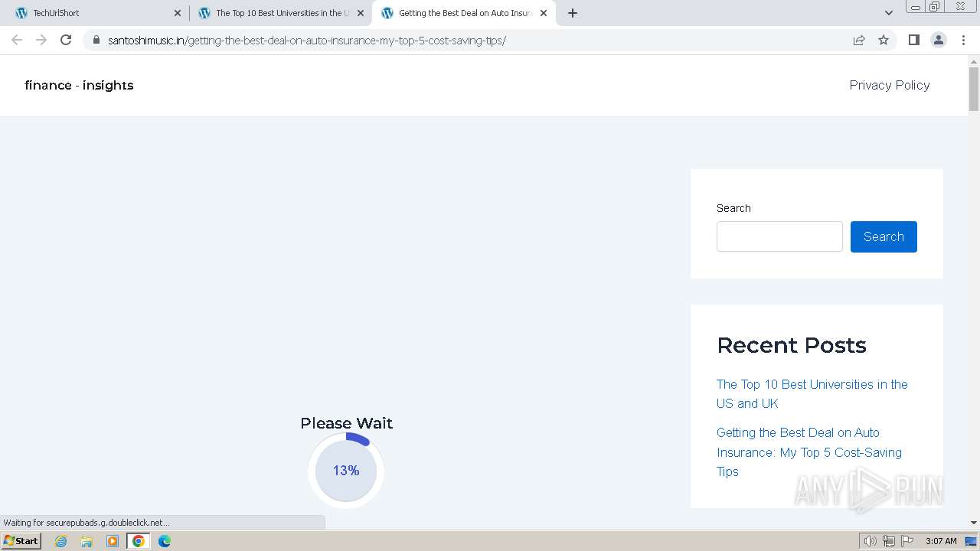Image resolution: width=980 pixels, height=551 pixels.
Task: Switch to the TechUrlShort tab
Action: click(x=98, y=13)
